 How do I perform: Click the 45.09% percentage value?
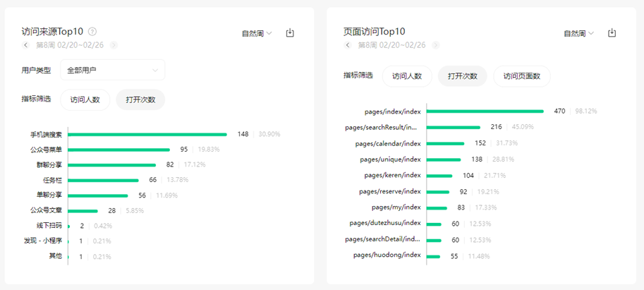(x=523, y=127)
